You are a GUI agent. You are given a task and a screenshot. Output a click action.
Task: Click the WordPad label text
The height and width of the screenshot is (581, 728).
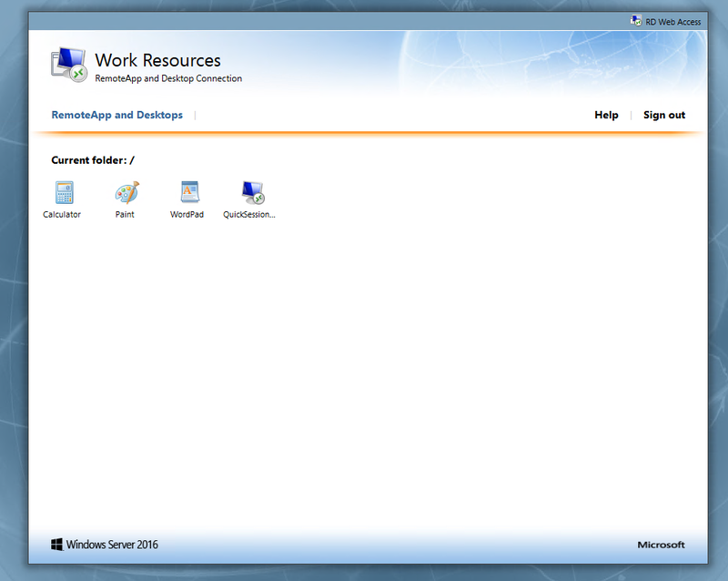pos(187,215)
